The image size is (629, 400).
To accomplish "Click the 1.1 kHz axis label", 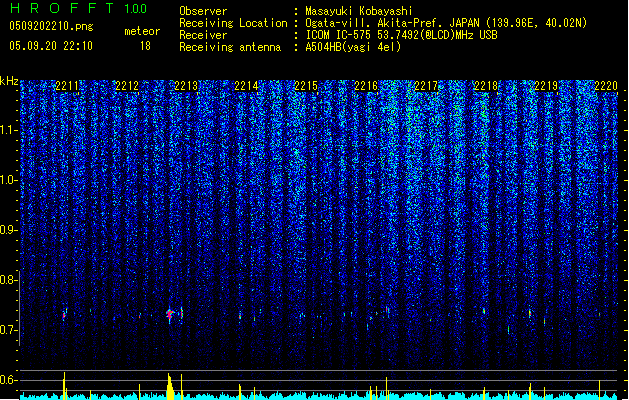I will pyautogui.click(x=9, y=130).
